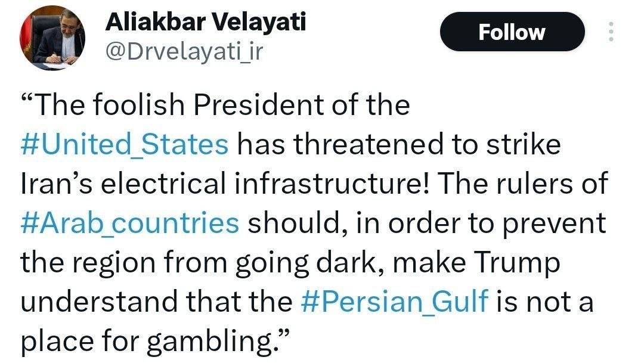This screenshot has height=363, width=644.
Task: Click the Follow button
Action: tap(512, 32)
